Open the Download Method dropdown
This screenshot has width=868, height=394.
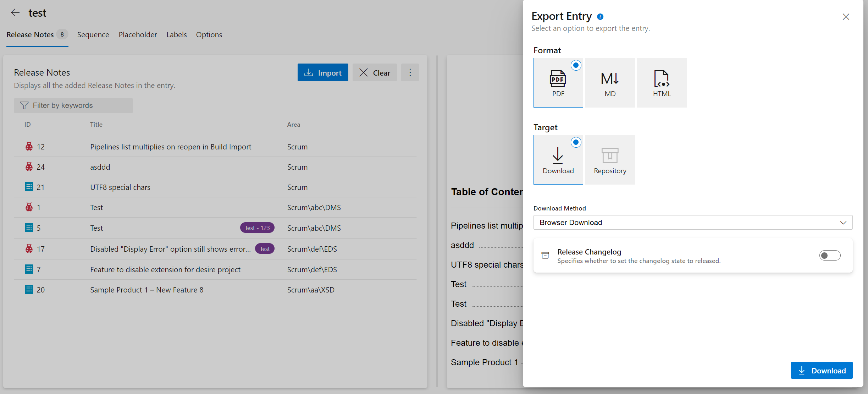[692, 222]
